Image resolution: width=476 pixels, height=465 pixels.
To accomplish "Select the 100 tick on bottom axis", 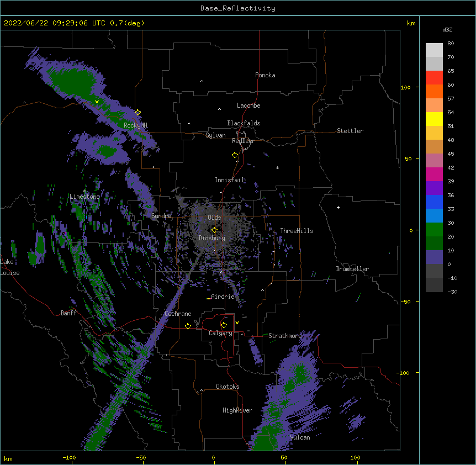I will click(x=355, y=458).
